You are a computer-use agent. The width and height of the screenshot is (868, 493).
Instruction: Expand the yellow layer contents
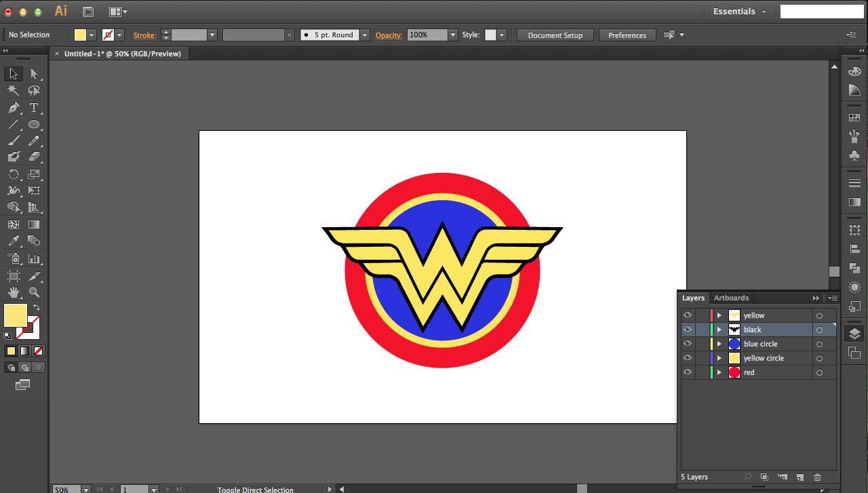(719, 315)
